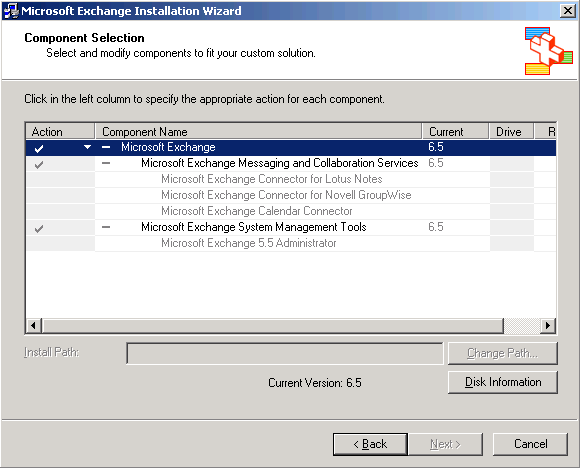580x468 pixels.
Task: Toggle checkmark for System Management Tools
Action: coord(39,228)
